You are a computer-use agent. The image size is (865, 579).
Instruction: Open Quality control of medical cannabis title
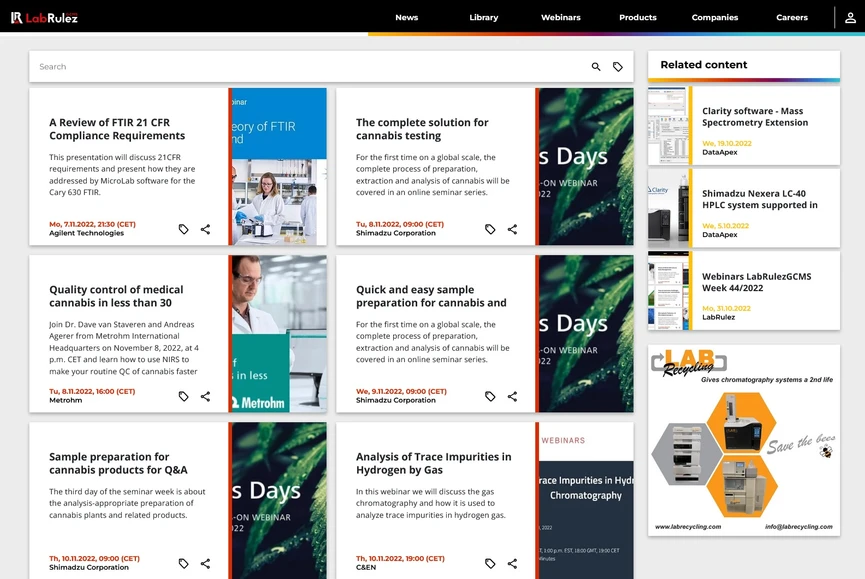click(116, 296)
